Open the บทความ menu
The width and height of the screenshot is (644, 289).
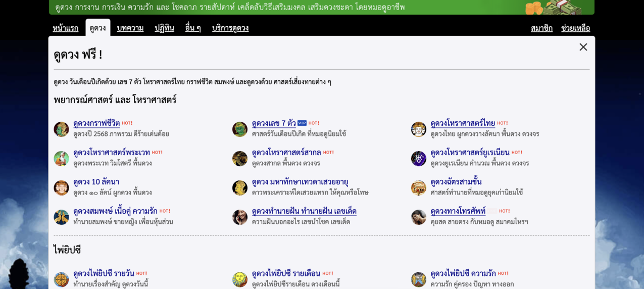point(130,28)
